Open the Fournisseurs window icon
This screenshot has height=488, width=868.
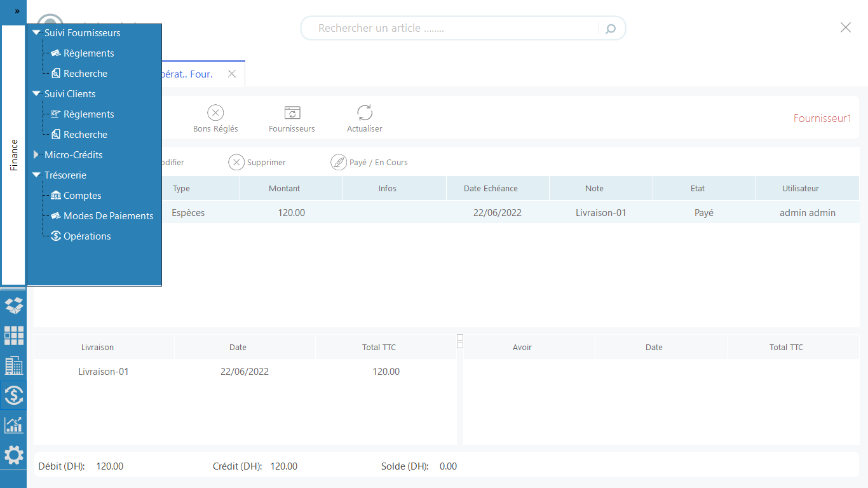(x=292, y=113)
